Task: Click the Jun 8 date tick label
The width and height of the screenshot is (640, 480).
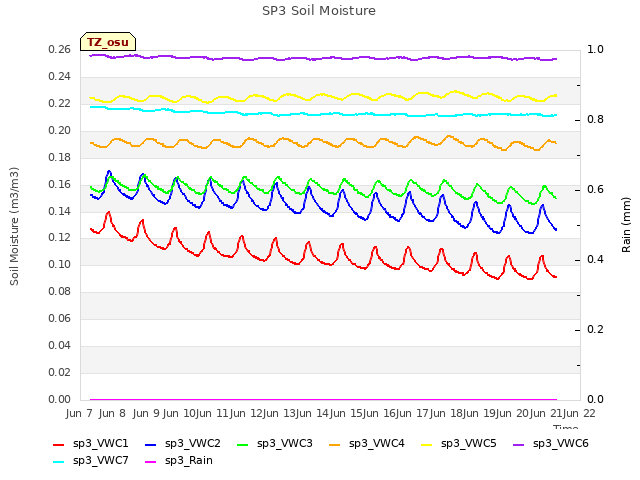Action: [x=112, y=413]
